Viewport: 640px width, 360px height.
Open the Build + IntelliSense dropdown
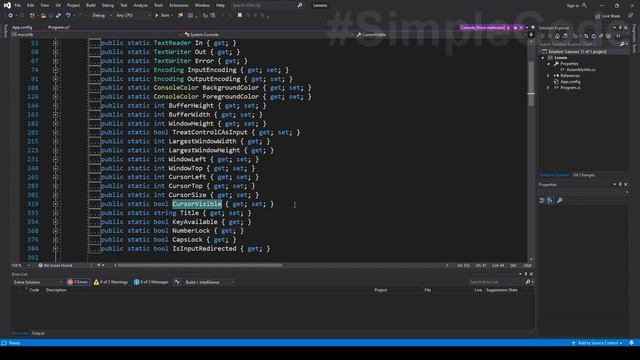(x=209, y=282)
